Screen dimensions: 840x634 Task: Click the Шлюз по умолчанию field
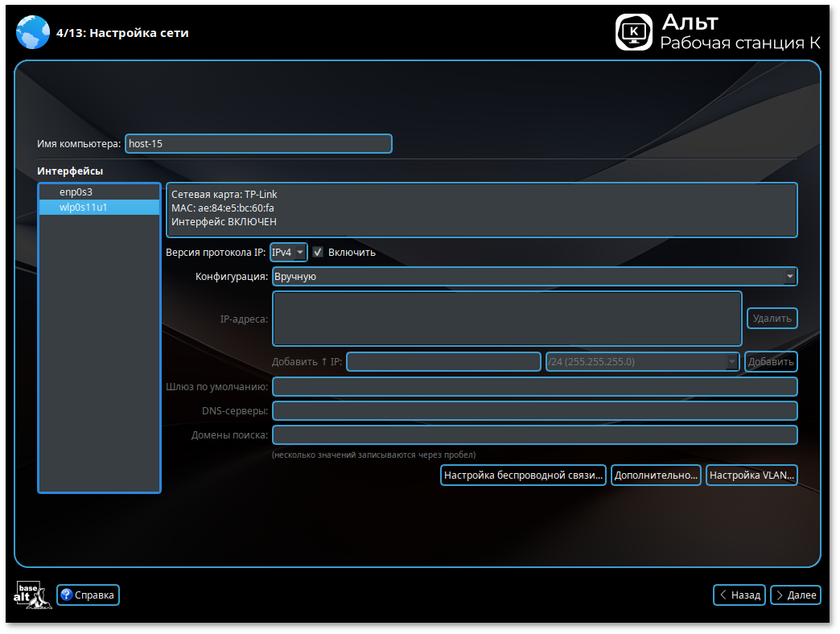534,387
